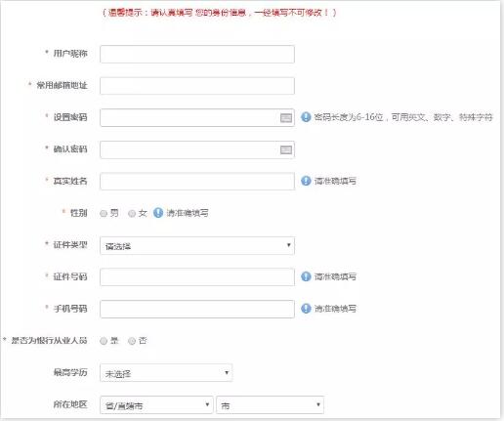Image resolution: width=504 pixels, height=421 pixels.
Task: Open the virtual keyboard icon in 确认密码
Action: coord(286,149)
